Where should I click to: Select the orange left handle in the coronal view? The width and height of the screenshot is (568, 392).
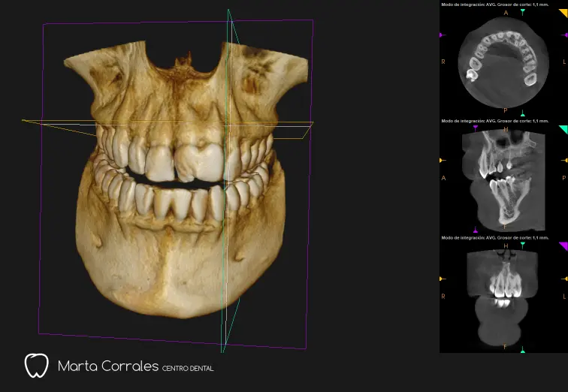pos(442,279)
